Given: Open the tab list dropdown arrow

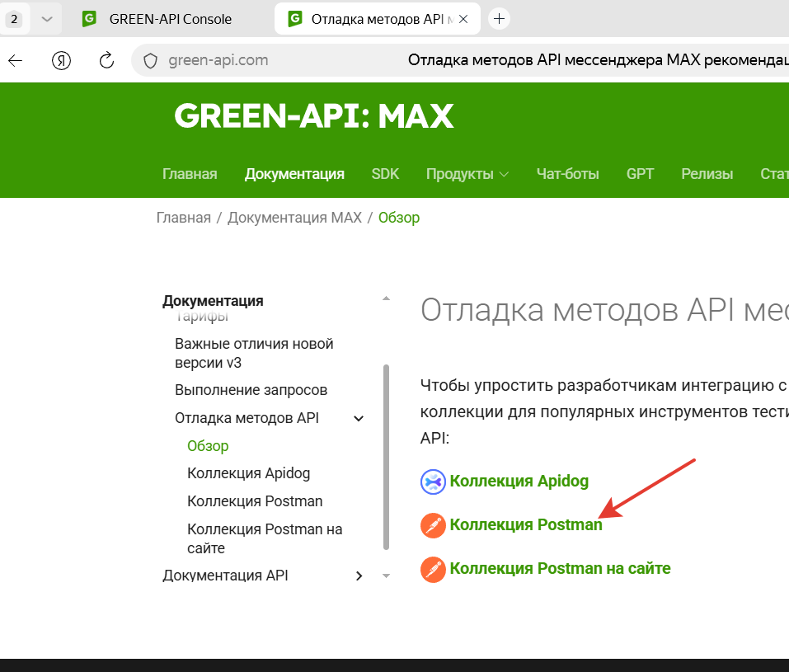Looking at the screenshot, I should (x=47, y=18).
